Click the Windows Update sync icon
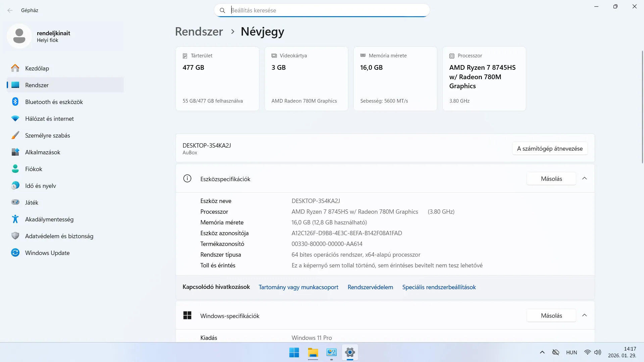Image resolution: width=644 pixels, height=362 pixels. coord(15,253)
